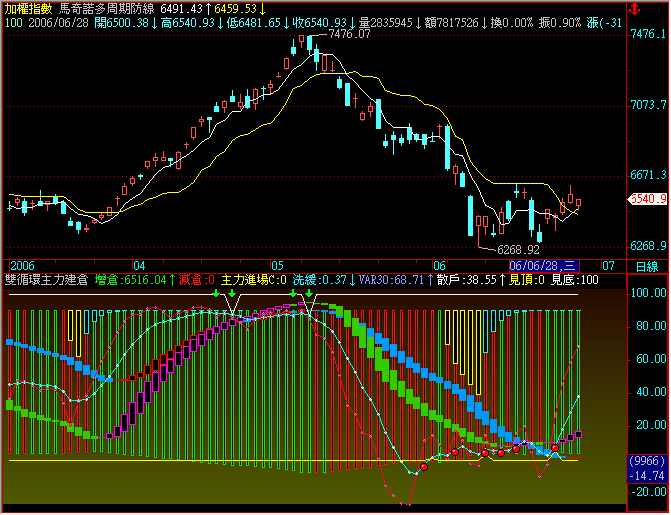This screenshot has width=671, height=515.
Task: Click the 80.00 indicator axis label
Action: point(651,326)
